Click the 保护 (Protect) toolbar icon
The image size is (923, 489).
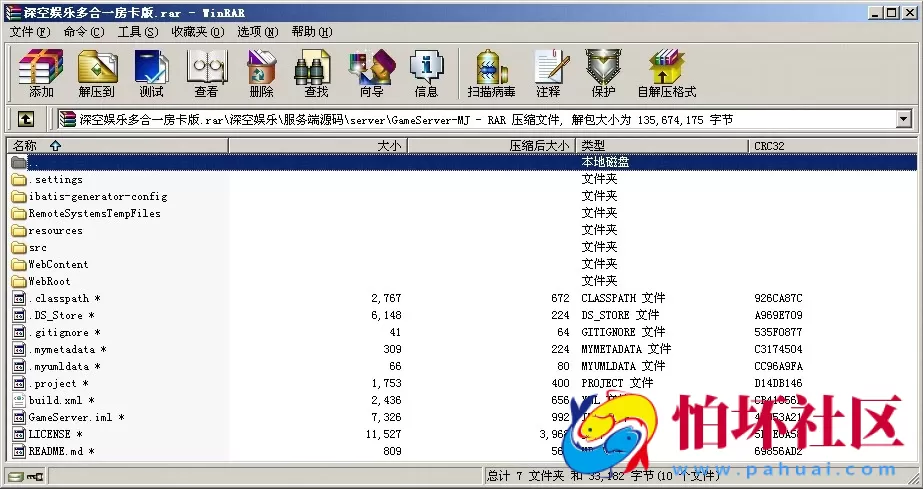[603, 73]
